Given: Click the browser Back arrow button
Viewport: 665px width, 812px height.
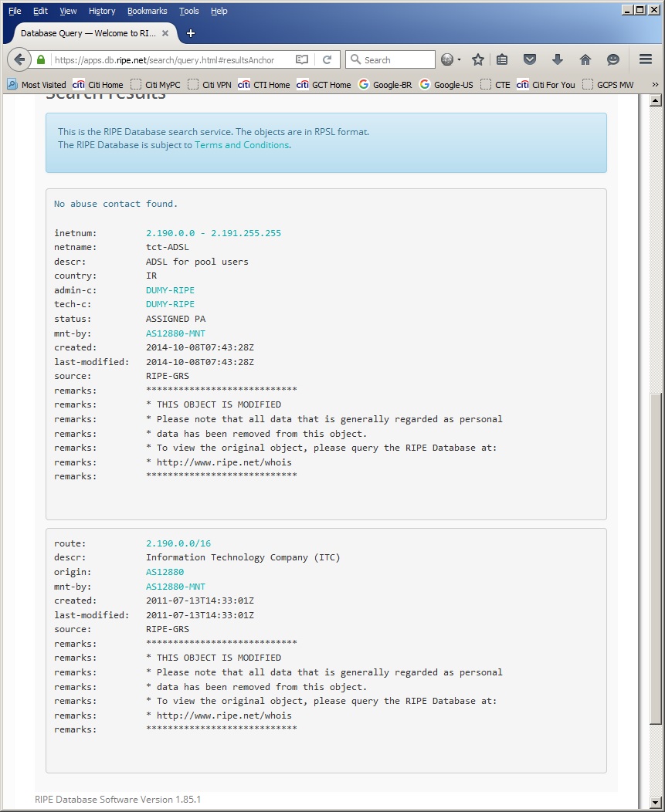Looking at the screenshot, I should (20, 59).
